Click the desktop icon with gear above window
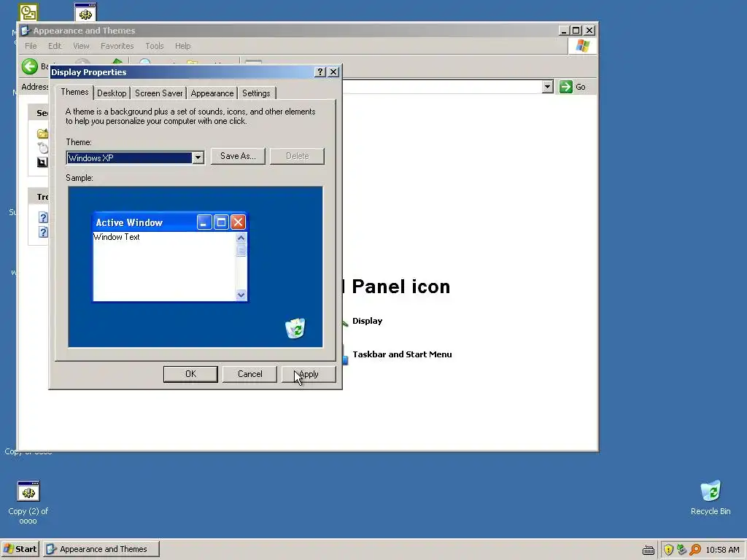The image size is (747, 560). coord(85,12)
